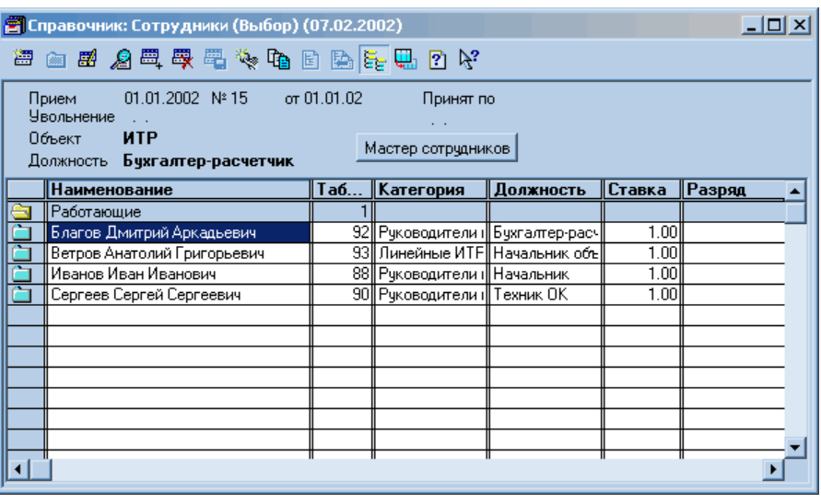Screen dimensions: 821x504
Task: Click folder icon beside Благов Дмитрий Аркадьевич
Action: 22,232
